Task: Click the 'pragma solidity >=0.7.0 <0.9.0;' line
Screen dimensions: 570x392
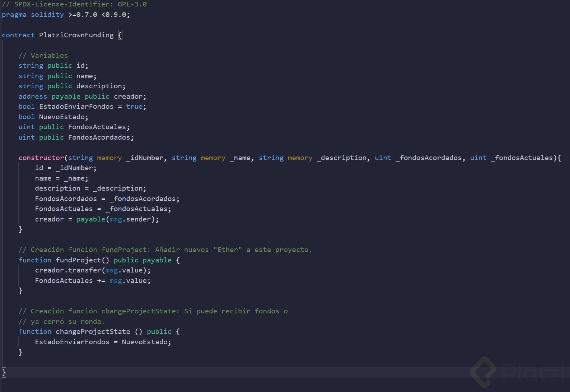Action: coord(66,15)
